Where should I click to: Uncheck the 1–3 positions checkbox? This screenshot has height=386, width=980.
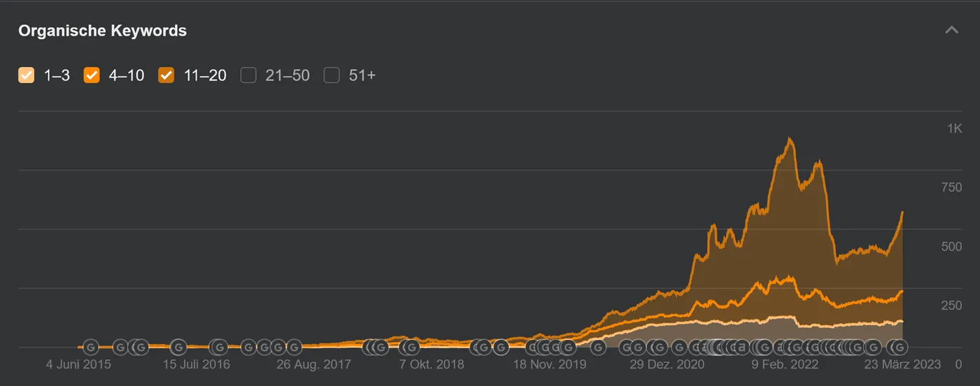26,75
